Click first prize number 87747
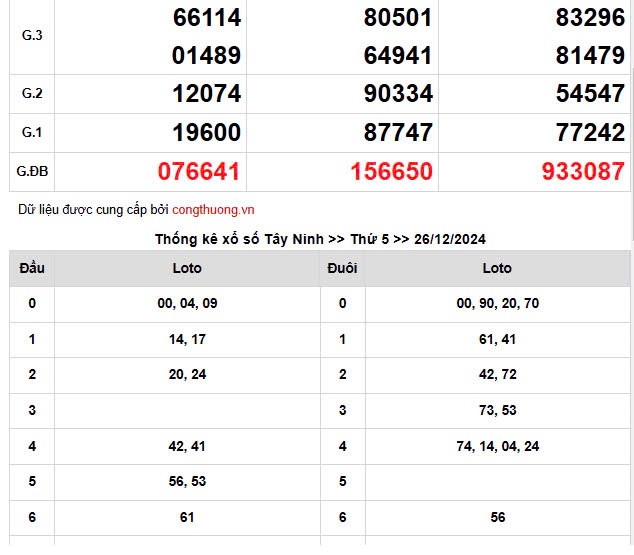Viewport: 634px width, 555px height. click(398, 133)
